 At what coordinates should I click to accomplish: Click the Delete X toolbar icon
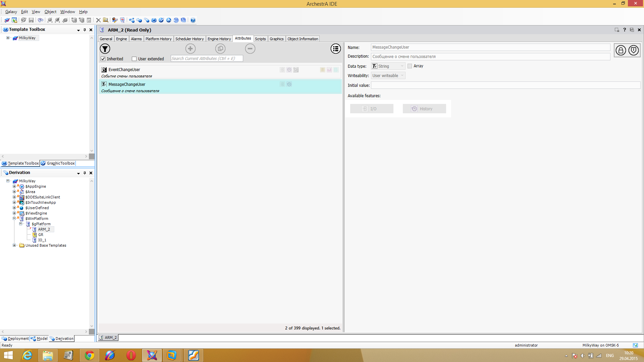tap(98, 20)
